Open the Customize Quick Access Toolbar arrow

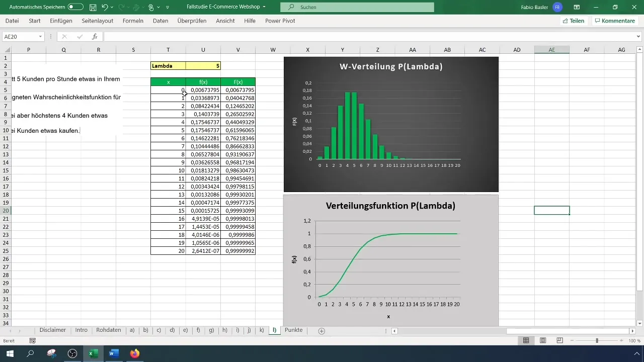coord(168,8)
